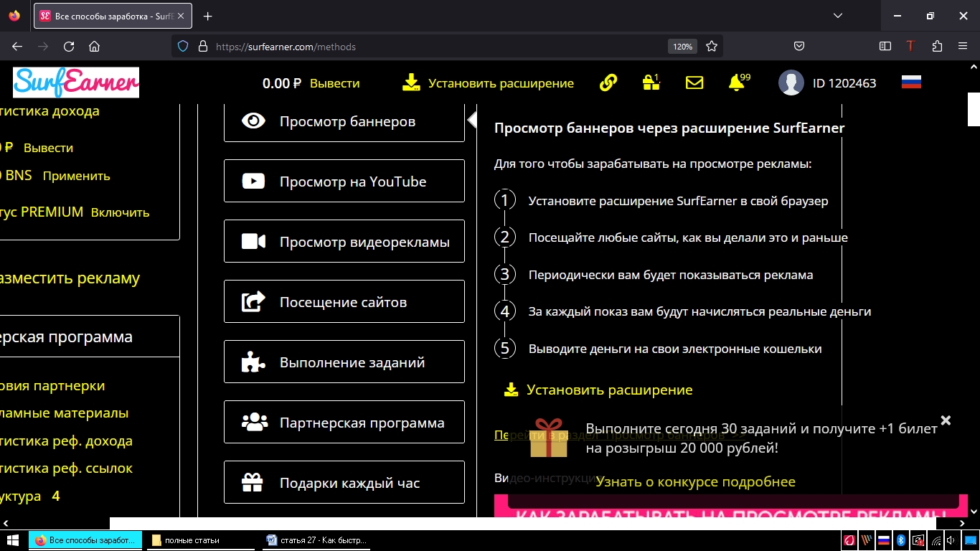Open the 'Просмотр на YouTube' menu item
The image size is (980, 551).
click(344, 182)
